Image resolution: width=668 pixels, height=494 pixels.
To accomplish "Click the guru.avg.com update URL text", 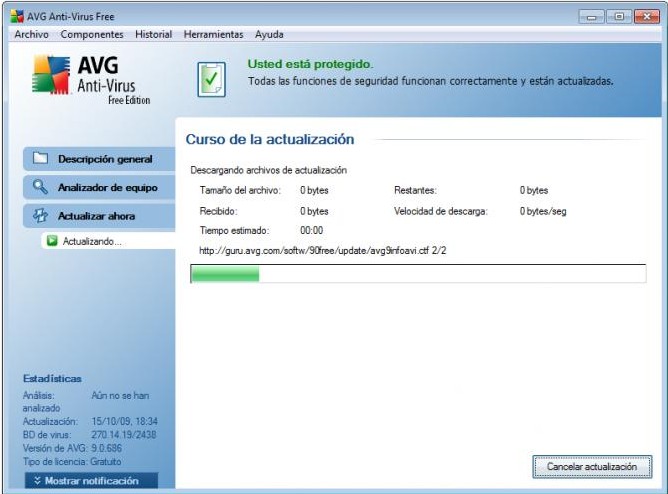I will tap(322, 250).
